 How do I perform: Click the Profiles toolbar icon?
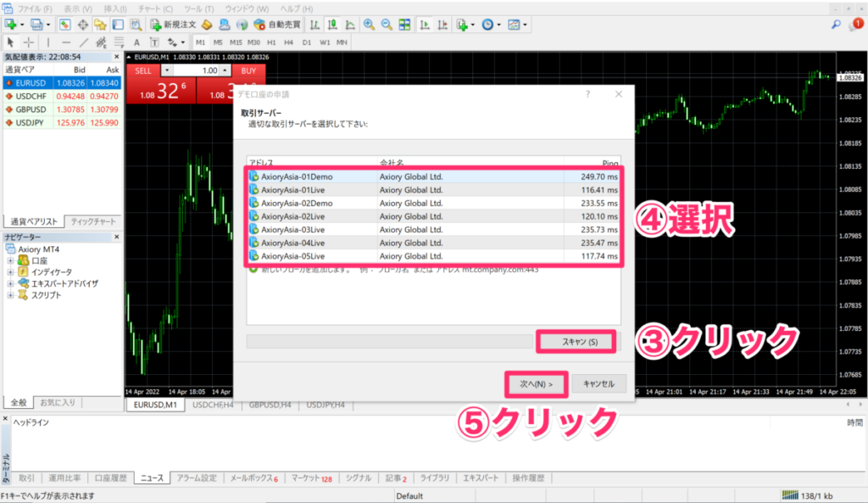click(36, 25)
